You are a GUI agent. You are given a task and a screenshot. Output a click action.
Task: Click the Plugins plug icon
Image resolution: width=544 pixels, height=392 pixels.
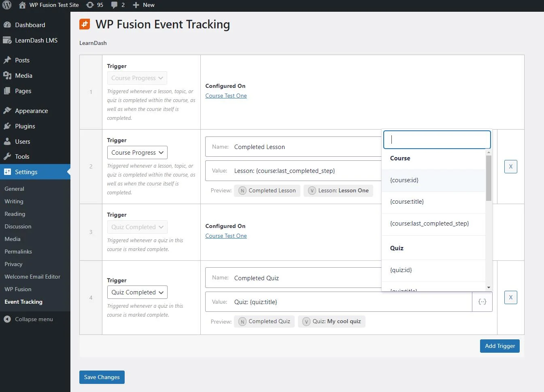pyautogui.click(x=7, y=126)
